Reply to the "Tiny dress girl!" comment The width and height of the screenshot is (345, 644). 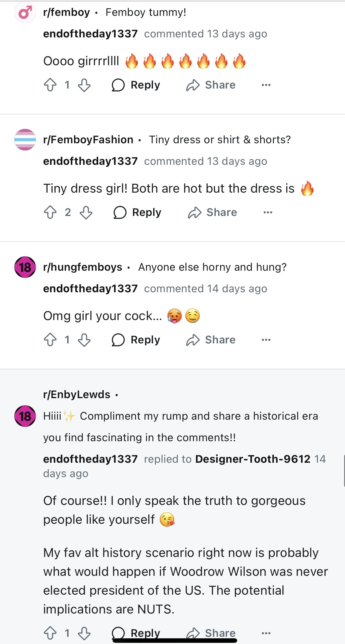point(137,212)
